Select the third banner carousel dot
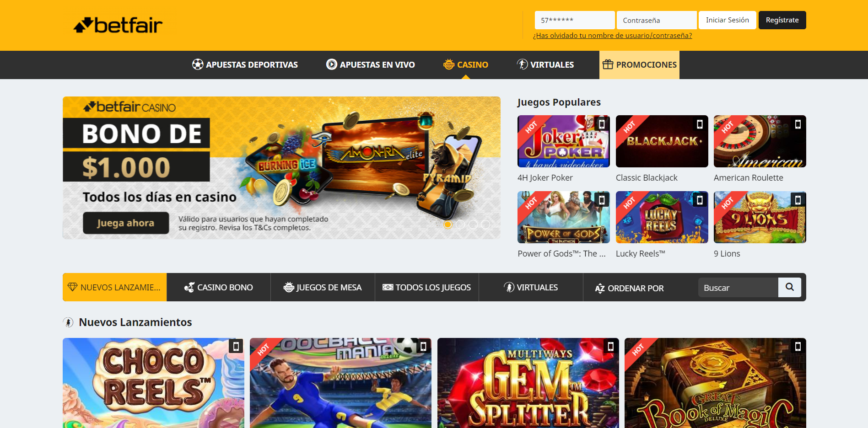 coord(473,225)
